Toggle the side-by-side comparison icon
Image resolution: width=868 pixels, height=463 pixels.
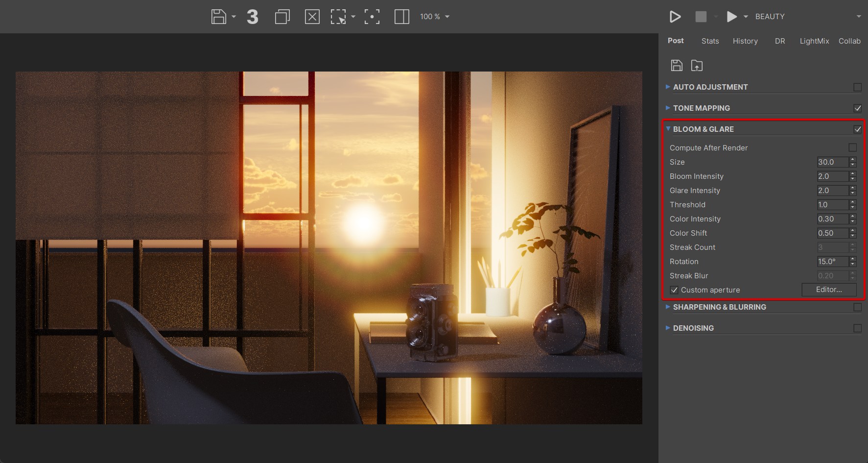(x=401, y=17)
